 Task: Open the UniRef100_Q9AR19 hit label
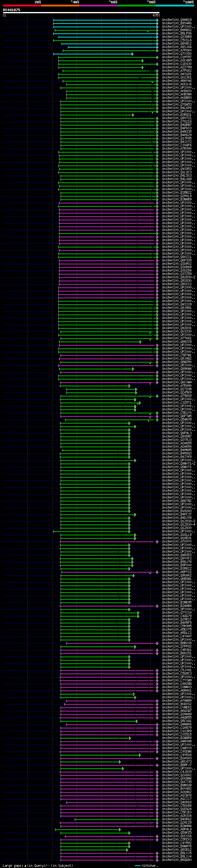tap(176, 20)
